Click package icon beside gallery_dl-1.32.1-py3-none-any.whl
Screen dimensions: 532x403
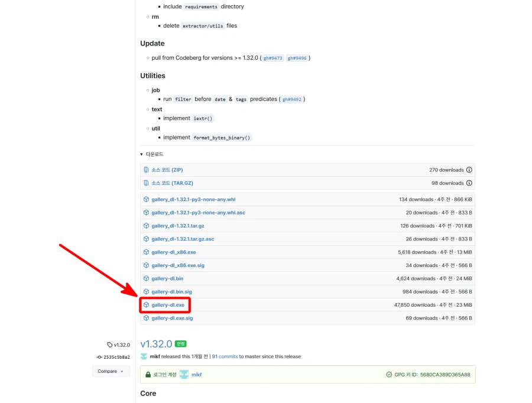(x=146, y=200)
